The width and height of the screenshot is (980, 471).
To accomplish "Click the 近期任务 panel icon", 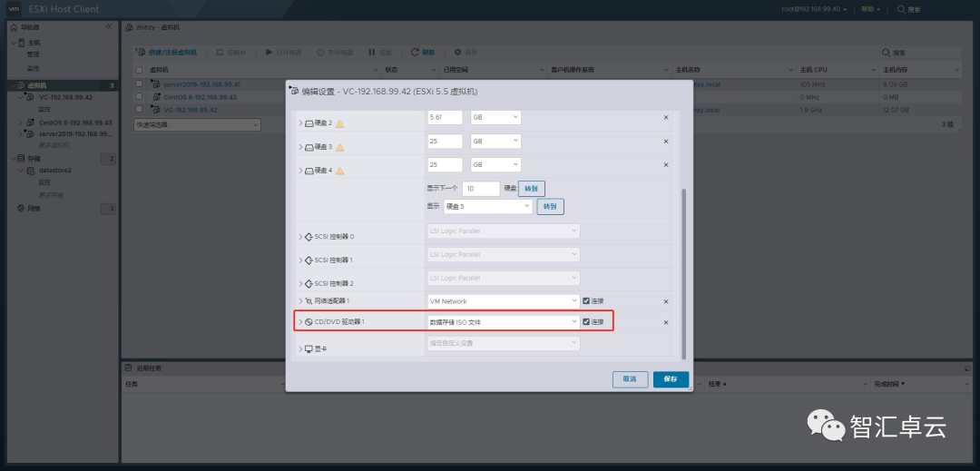I will [128, 368].
